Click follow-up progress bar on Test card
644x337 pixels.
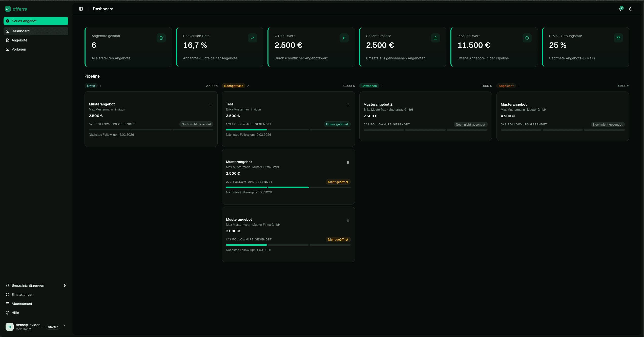[288, 130]
